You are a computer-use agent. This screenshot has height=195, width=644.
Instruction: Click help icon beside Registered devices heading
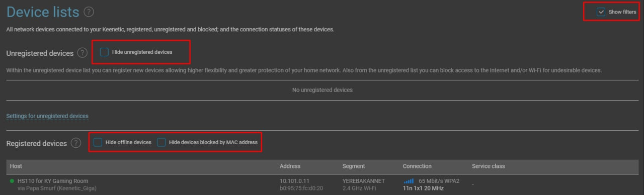(x=76, y=143)
